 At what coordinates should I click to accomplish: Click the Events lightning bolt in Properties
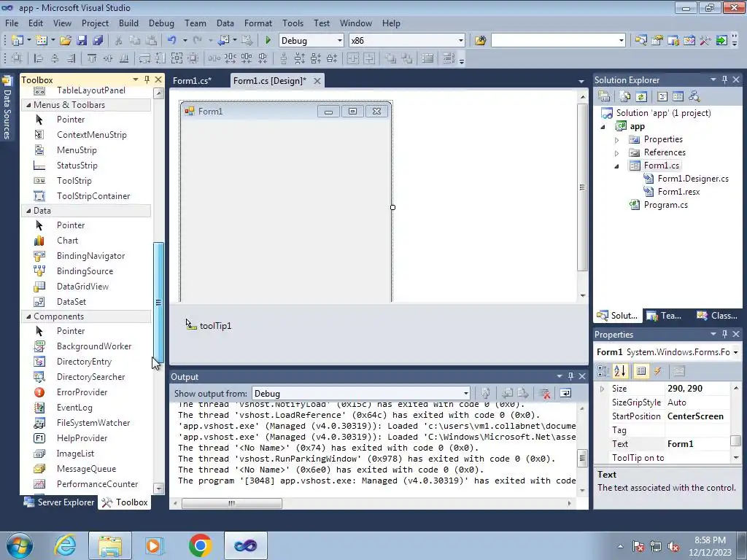[658, 371]
